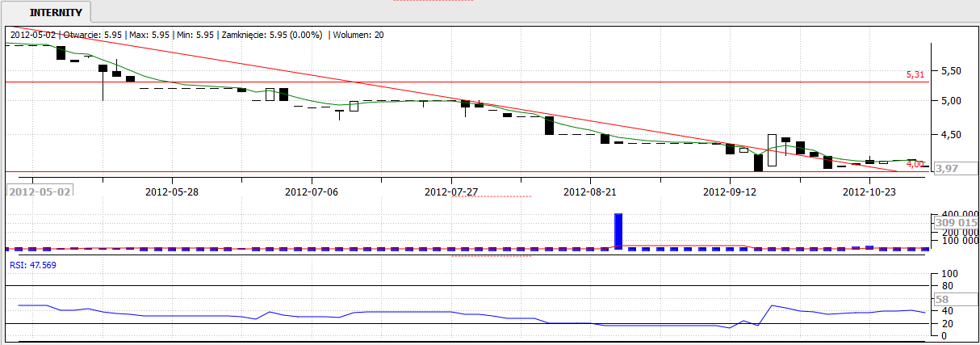Select the tall white candle in the price chart
The image size is (980, 345).
[772, 150]
